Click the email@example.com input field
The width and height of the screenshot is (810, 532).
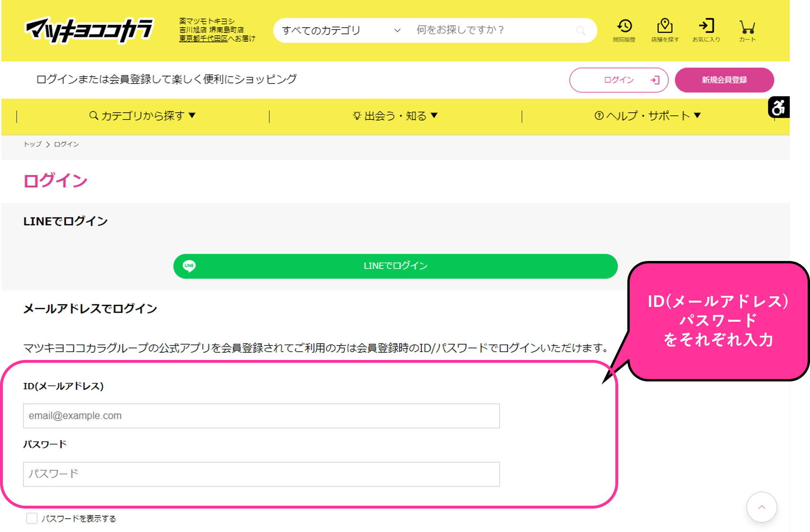(x=261, y=416)
